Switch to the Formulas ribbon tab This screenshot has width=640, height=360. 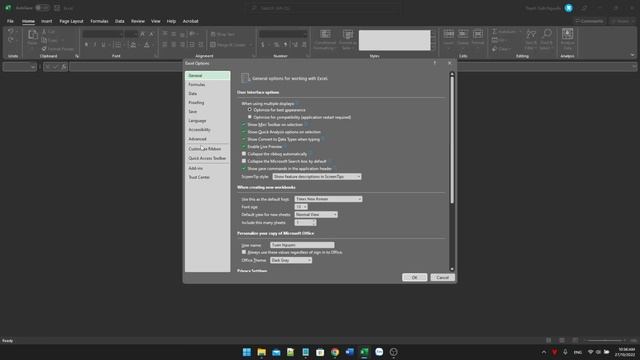coord(99,21)
